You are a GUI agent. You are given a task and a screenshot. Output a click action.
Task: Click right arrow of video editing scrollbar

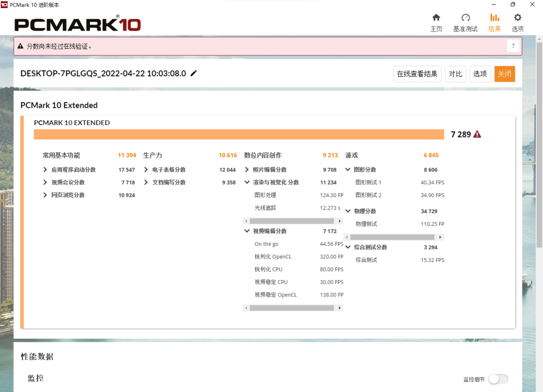pyautogui.click(x=339, y=308)
